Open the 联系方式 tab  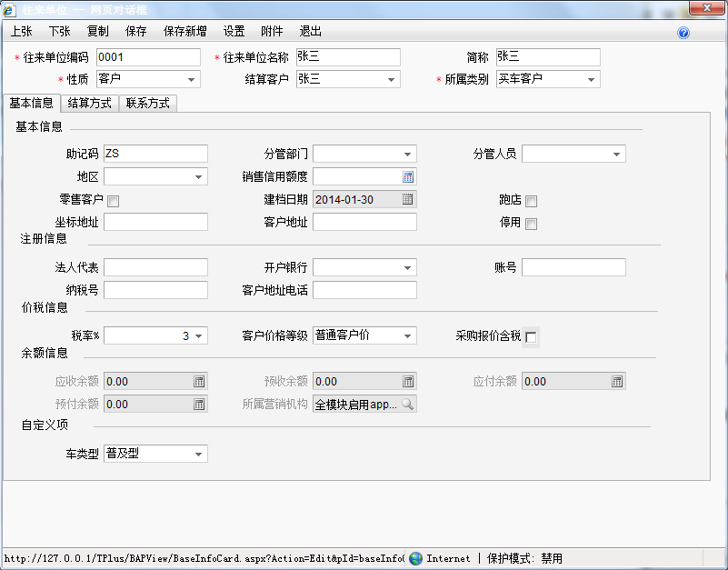coord(147,103)
